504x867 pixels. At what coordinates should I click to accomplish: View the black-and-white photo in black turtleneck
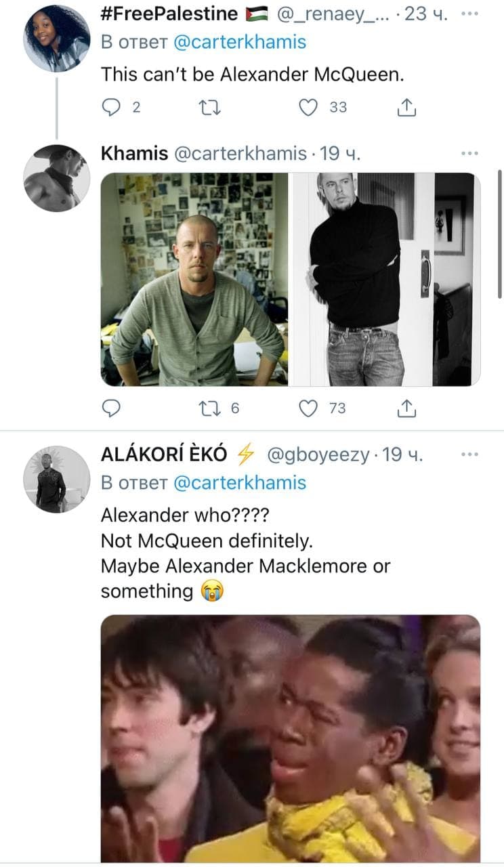point(386,279)
